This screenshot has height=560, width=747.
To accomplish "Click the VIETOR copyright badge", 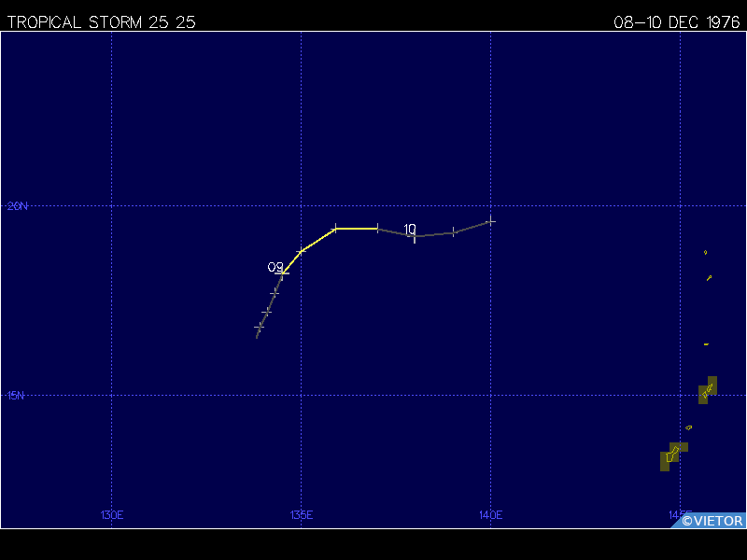I will pyautogui.click(x=709, y=521).
